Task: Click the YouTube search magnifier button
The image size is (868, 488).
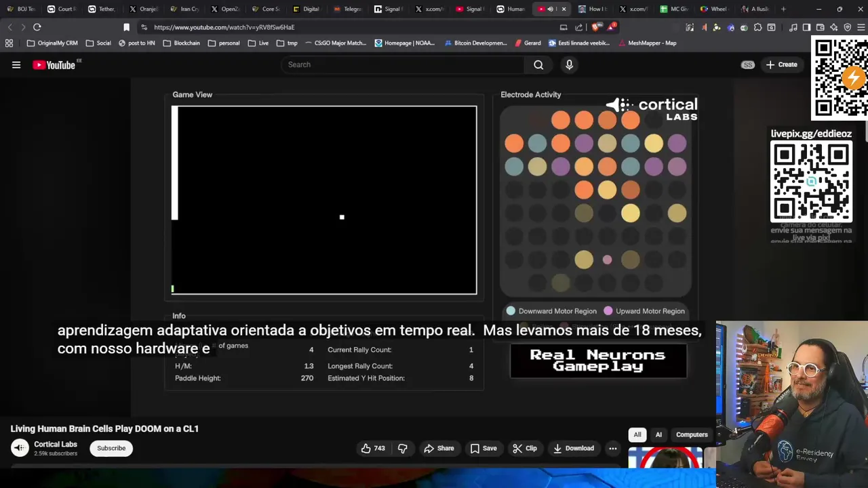Action: pyautogui.click(x=538, y=65)
